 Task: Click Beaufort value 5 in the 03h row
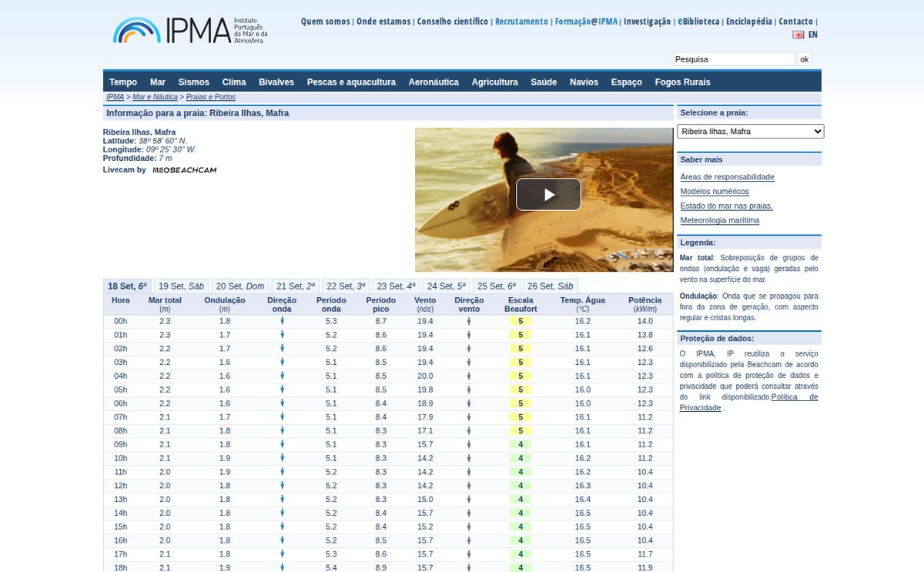pyautogui.click(x=521, y=362)
